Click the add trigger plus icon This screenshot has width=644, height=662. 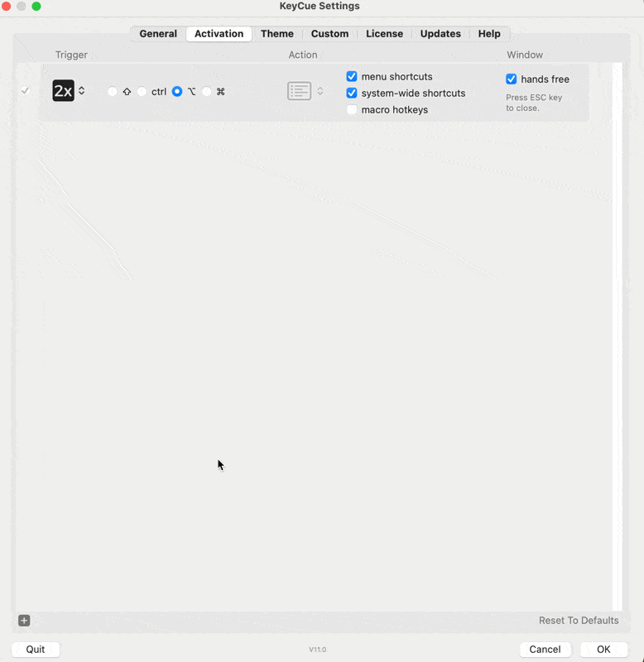(24, 620)
